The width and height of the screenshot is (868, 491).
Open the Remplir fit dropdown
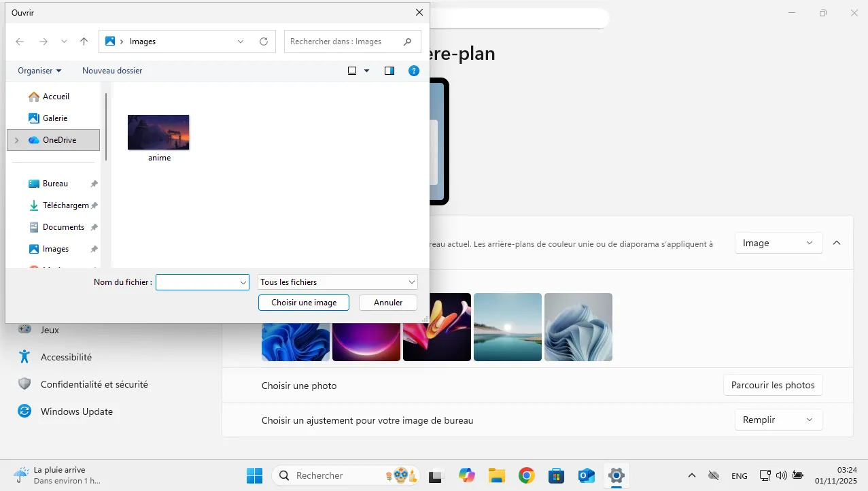click(x=778, y=420)
